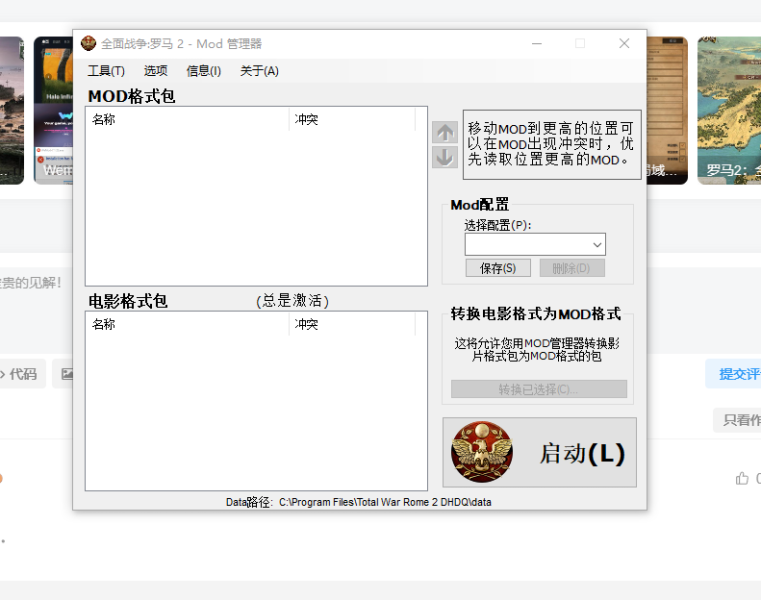Move the mod up with the up arrow
Image resolution: width=761 pixels, height=600 pixels.
[x=445, y=132]
